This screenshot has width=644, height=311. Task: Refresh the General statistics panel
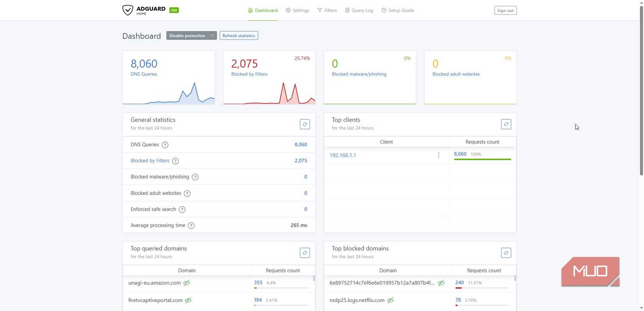[x=305, y=124]
